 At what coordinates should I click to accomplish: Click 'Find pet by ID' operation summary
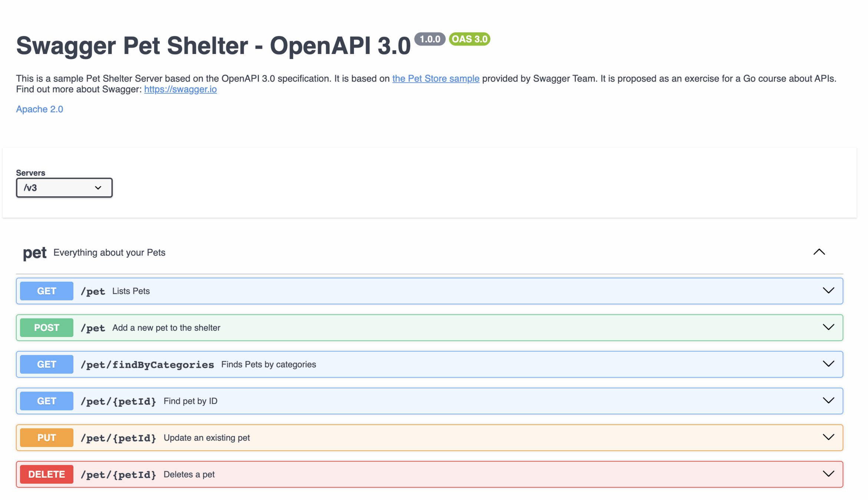(190, 401)
